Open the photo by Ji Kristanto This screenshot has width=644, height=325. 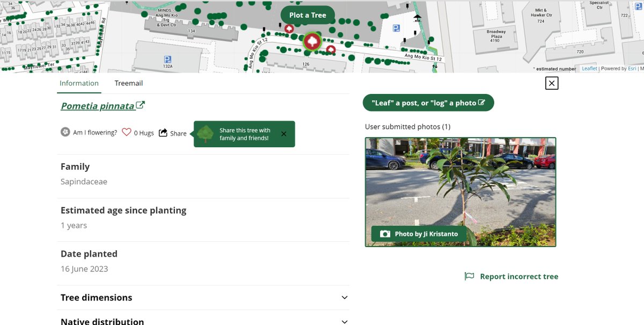(460, 188)
